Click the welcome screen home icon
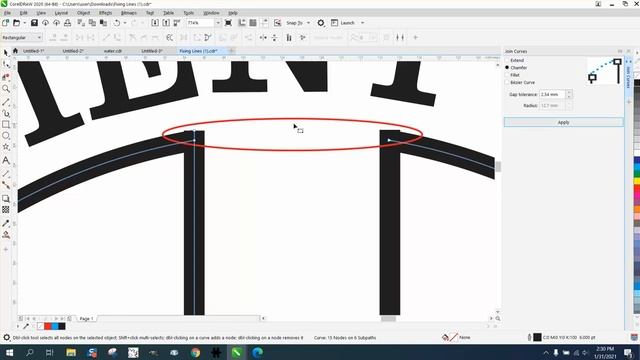 pyautogui.click(x=16, y=51)
